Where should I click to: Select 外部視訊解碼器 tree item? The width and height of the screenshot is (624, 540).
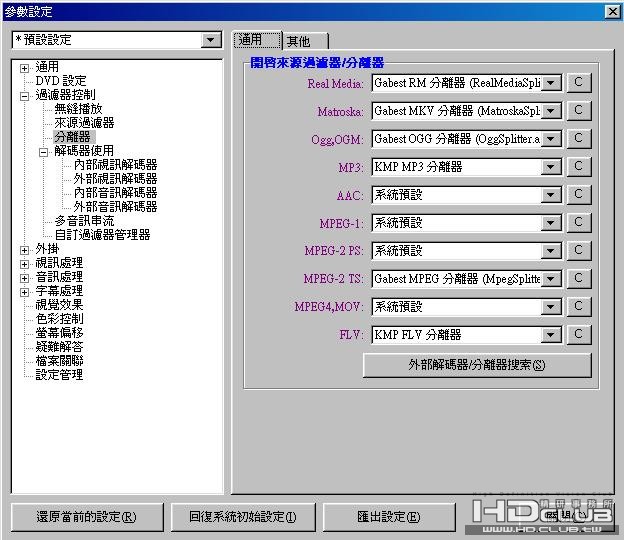(x=115, y=179)
